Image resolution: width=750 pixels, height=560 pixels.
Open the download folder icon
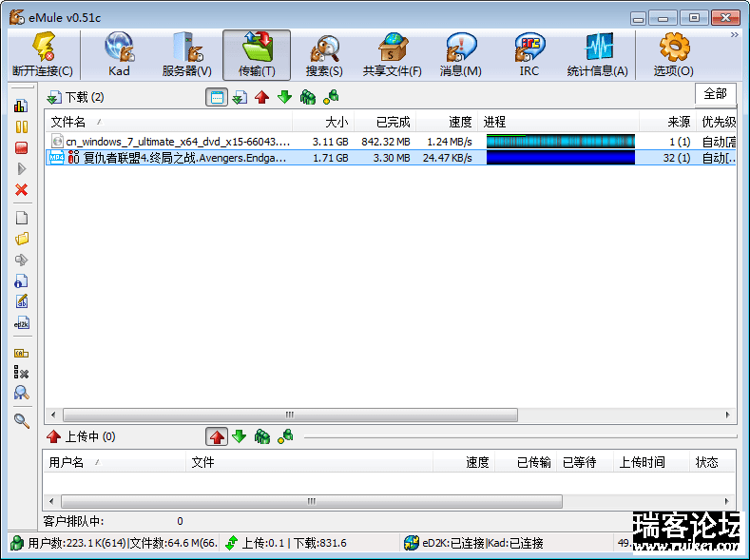22,239
